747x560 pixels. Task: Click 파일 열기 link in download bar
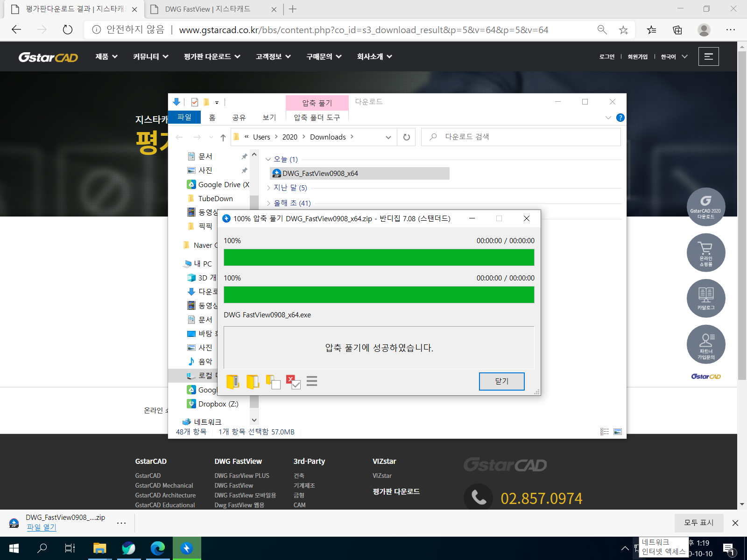[x=42, y=527]
